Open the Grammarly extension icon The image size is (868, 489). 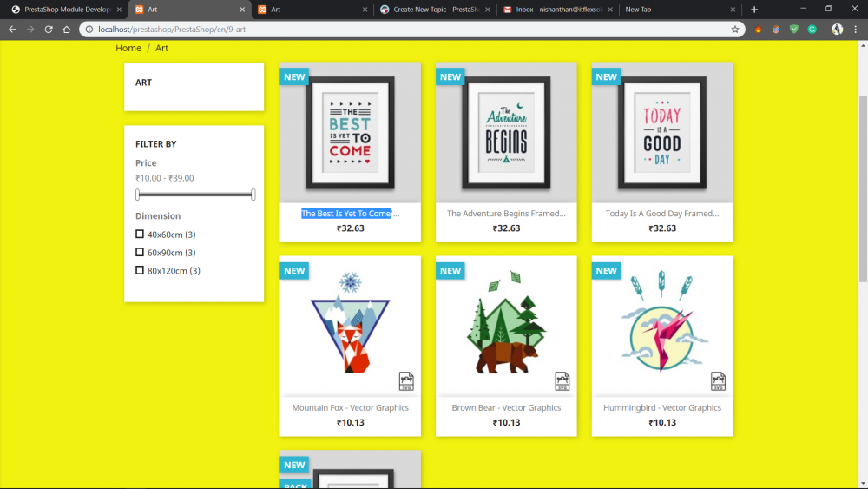click(812, 30)
